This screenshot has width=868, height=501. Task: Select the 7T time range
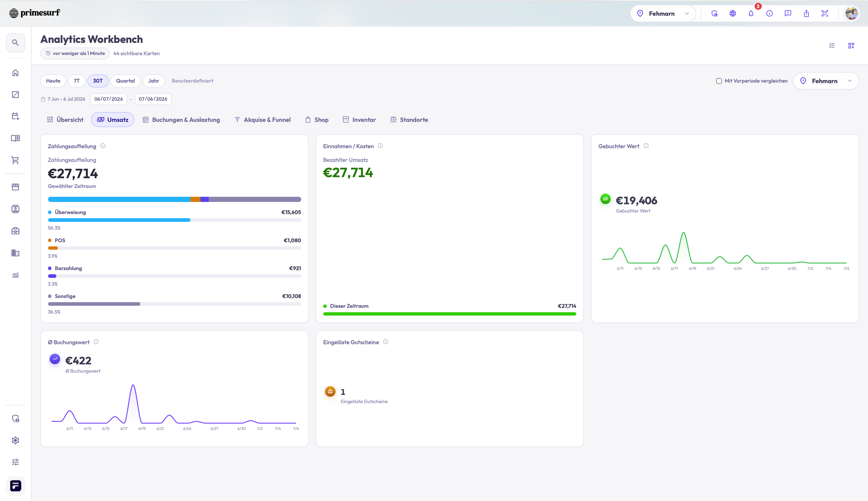76,81
